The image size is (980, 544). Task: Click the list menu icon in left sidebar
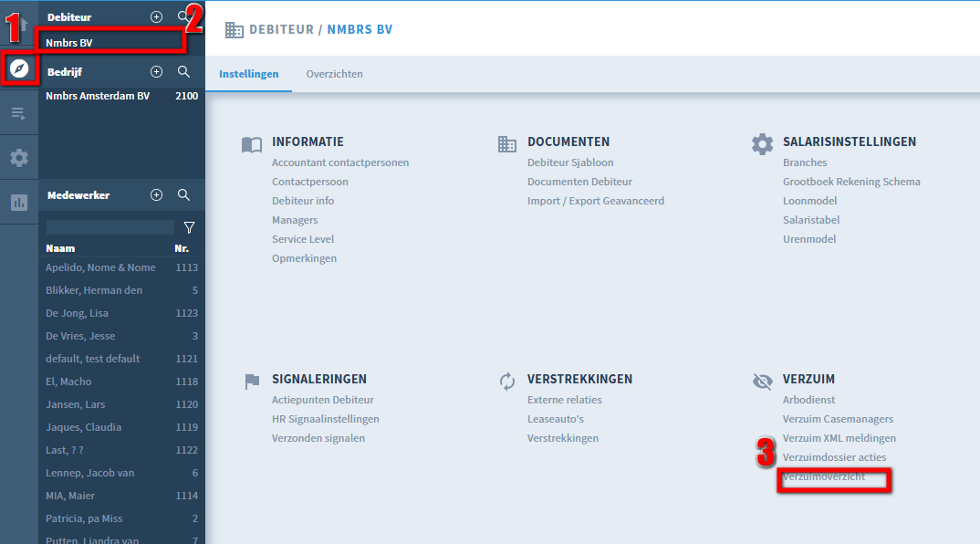(x=18, y=113)
